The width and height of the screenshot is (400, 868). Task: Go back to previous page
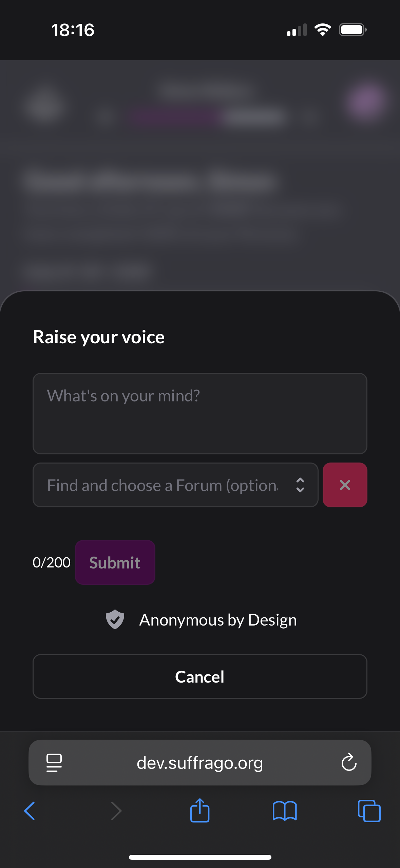pyautogui.click(x=30, y=811)
